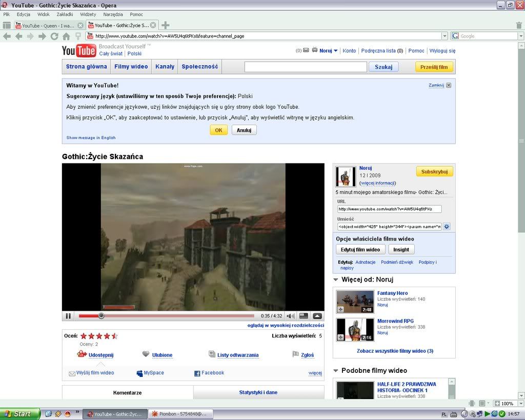Open the 100% zoom dropdown in status bar

pos(521,404)
